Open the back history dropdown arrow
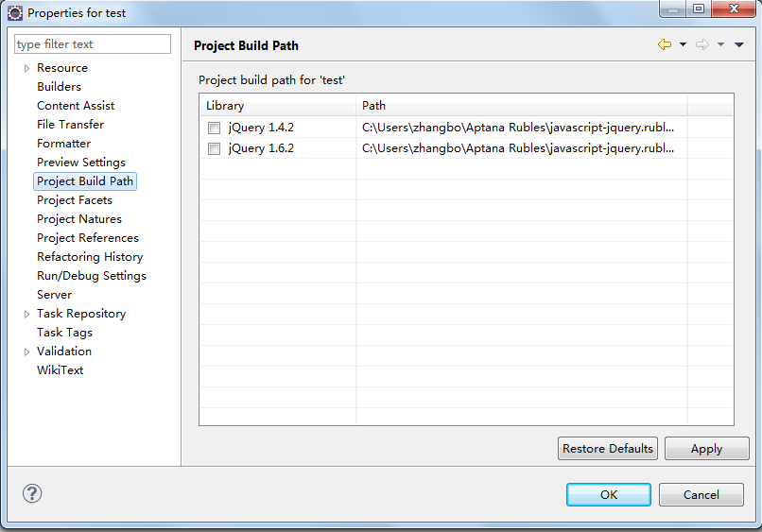This screenshot has height=532, width=762. coord(683,44)
